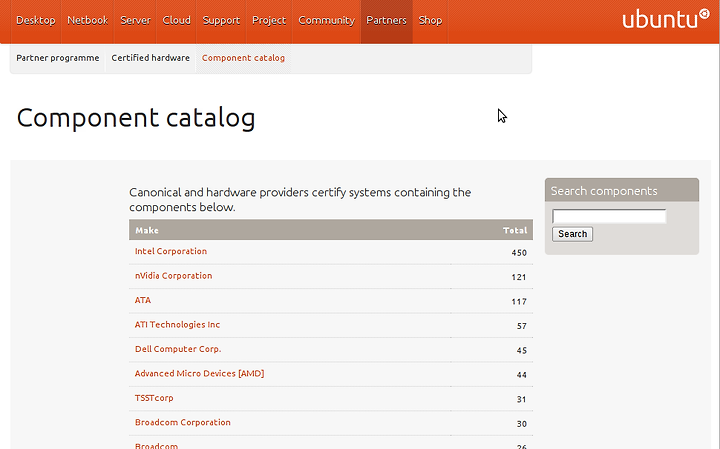
Task: Go to the Netbook section
Action: tap(87, 20)
